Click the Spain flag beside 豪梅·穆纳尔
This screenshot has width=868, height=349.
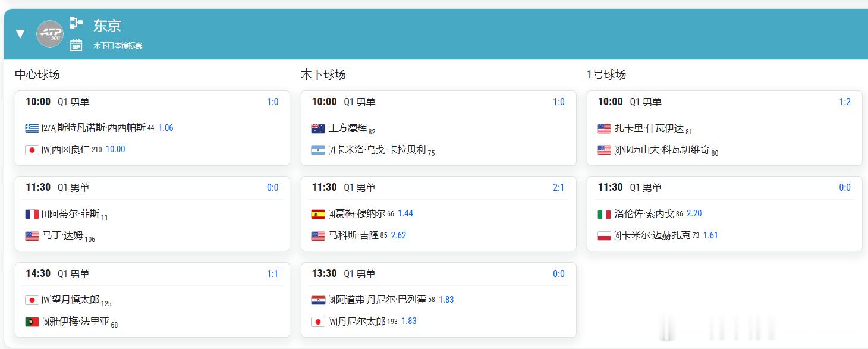pos(318,214)
